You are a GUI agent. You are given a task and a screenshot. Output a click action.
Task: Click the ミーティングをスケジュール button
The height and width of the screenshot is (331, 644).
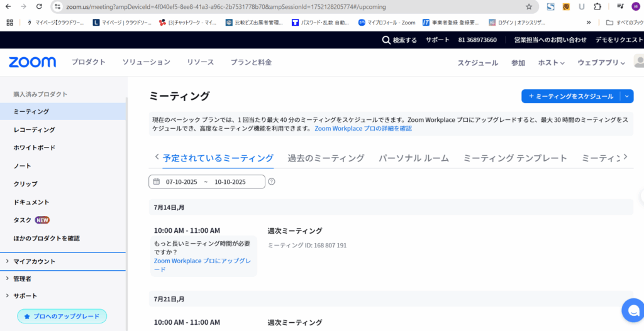pos(571,96)
